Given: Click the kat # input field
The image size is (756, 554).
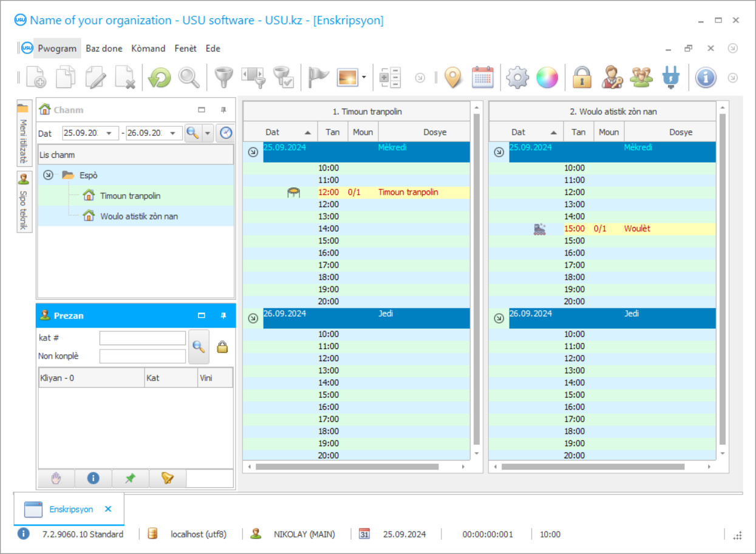Looking at the screenshot, I should click(x=143, y=338).
